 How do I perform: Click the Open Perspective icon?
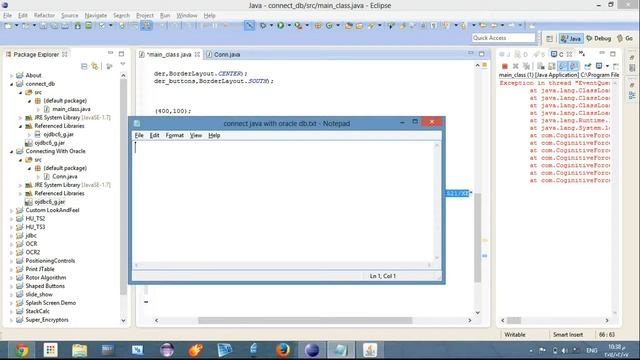point(549,38)
